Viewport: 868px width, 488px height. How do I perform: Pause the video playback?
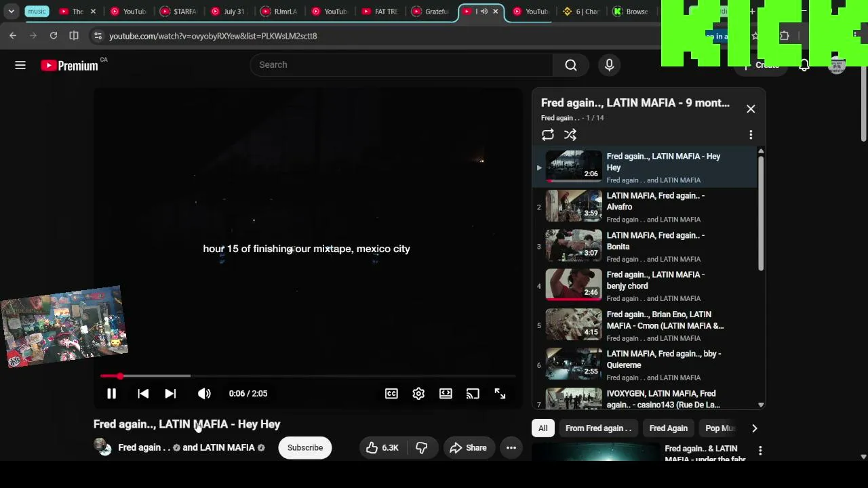[111, 394]
